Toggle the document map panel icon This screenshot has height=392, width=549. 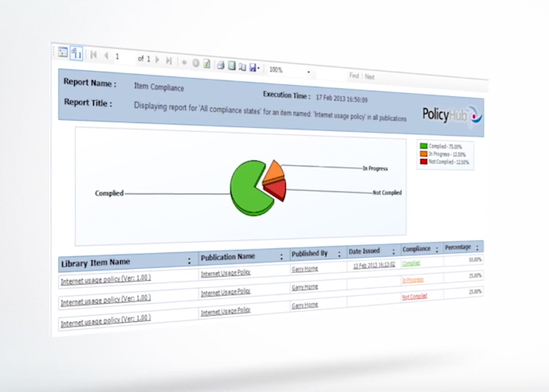pyautogui.click(x=63, y=52)
